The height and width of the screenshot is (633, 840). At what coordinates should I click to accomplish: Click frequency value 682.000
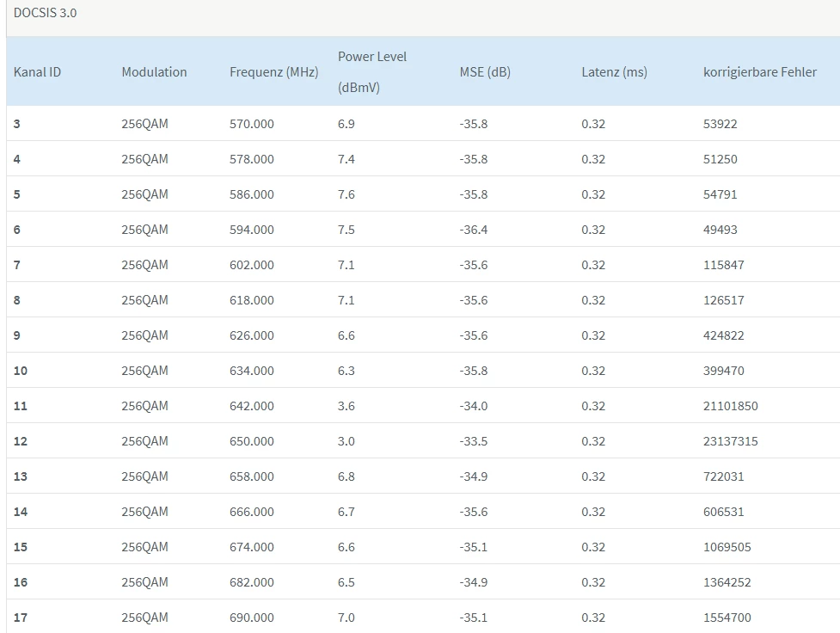[x=252, y=582]
